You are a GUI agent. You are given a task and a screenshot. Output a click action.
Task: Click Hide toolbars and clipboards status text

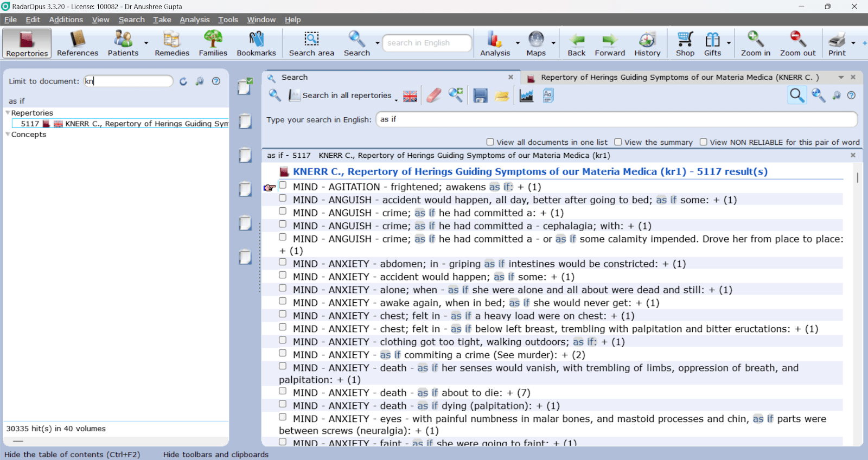point(216,455)
